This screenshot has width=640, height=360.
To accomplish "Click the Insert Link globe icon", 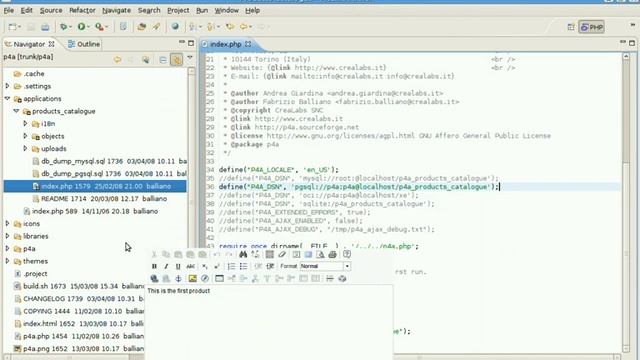I will tap(154, 278).
